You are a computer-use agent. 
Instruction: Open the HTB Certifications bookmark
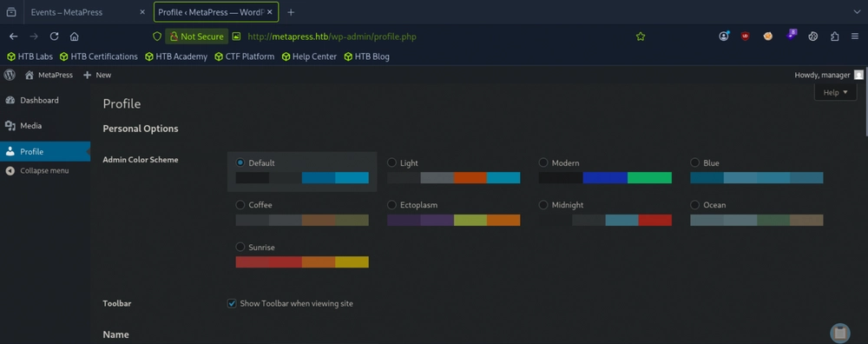[99, 56]
